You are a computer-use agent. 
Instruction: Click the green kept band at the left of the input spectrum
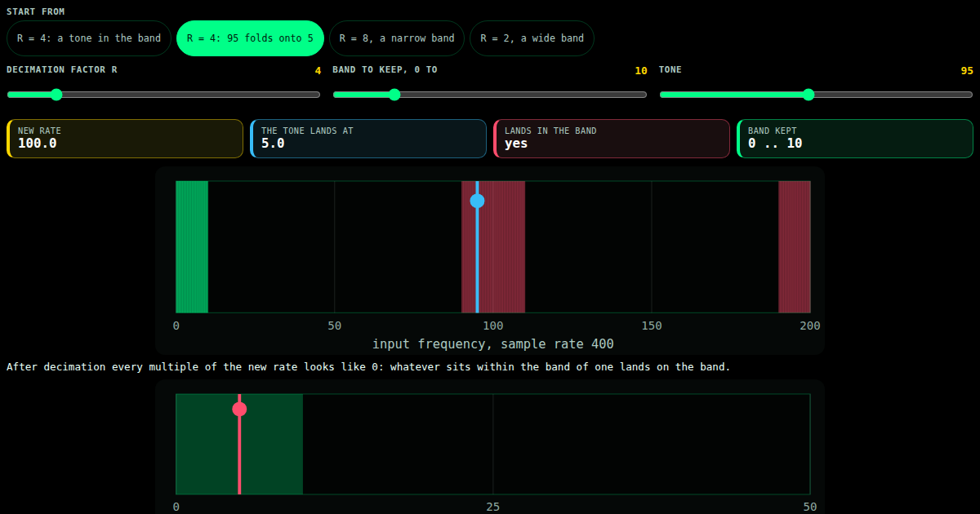192,246
